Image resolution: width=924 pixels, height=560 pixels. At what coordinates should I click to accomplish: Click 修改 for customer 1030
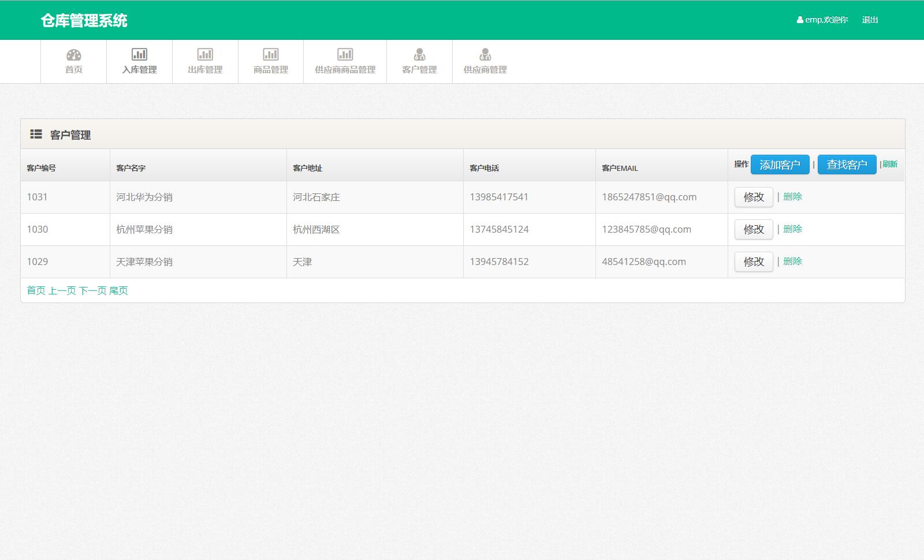click(x=754, y=229)
